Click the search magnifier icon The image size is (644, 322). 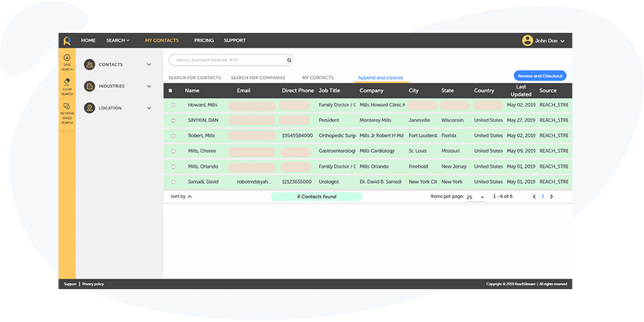289,60
